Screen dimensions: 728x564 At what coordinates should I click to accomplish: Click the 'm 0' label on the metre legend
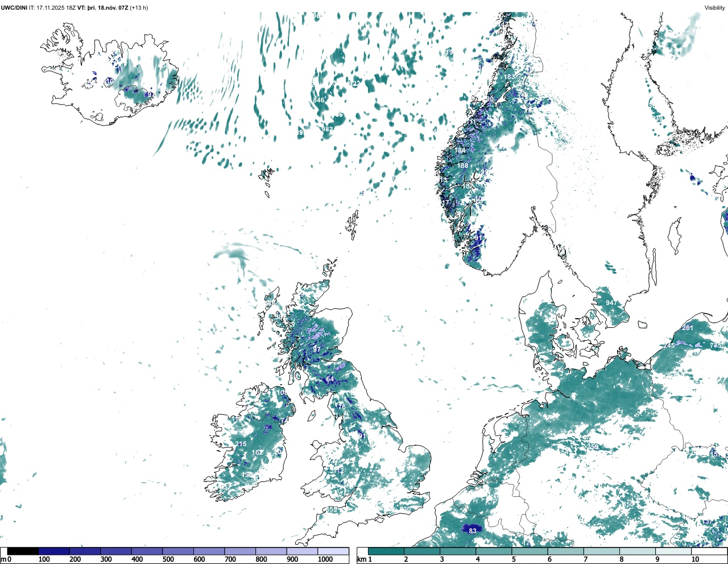6,559
